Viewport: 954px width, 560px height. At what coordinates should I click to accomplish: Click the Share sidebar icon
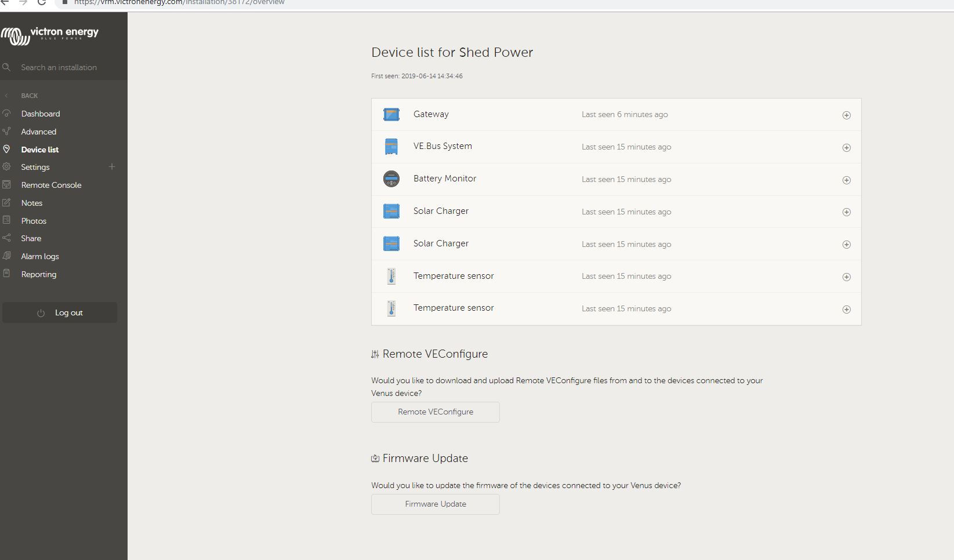coord(6,238)
